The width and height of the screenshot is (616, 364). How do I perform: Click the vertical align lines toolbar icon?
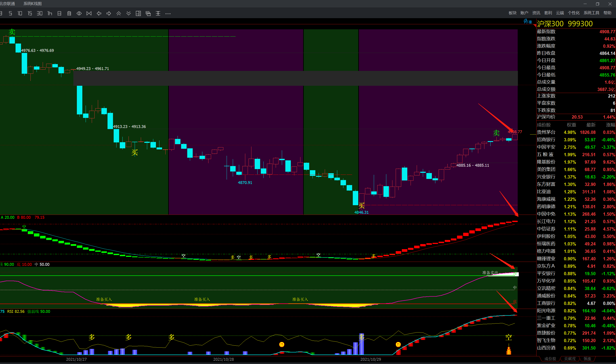click(x=158, y=14)
